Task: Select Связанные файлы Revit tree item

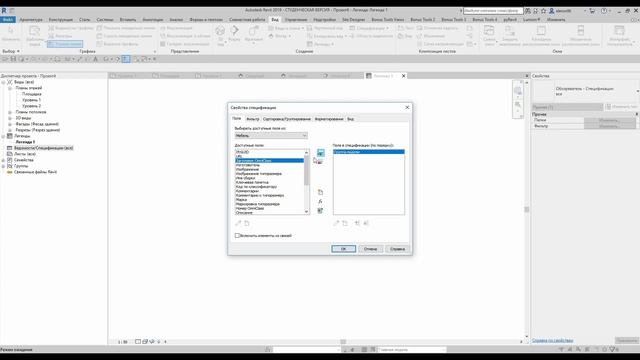Action: [36, 172]
